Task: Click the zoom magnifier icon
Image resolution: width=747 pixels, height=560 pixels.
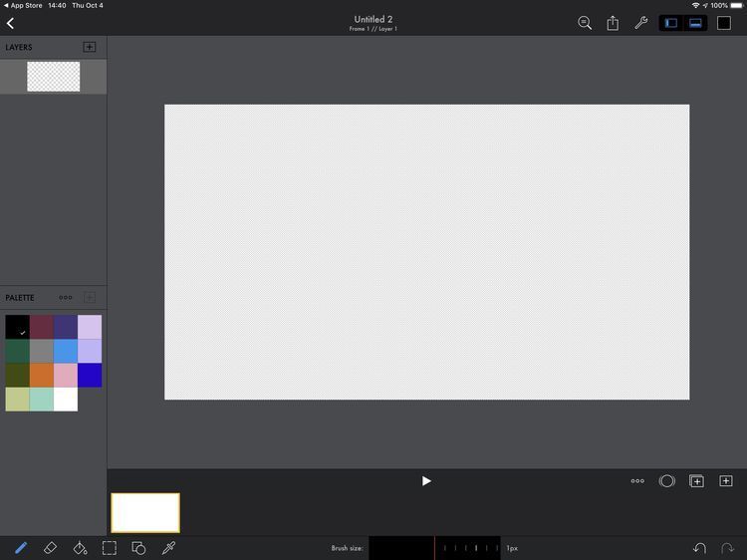Action: pyautogui.click(x=585, y=23)
